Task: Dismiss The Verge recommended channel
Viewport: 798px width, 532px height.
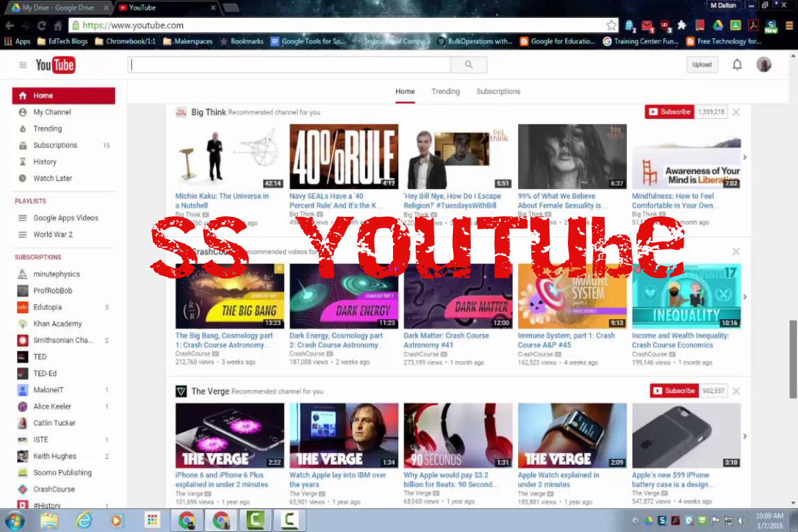Action: [x=736, y=391]
